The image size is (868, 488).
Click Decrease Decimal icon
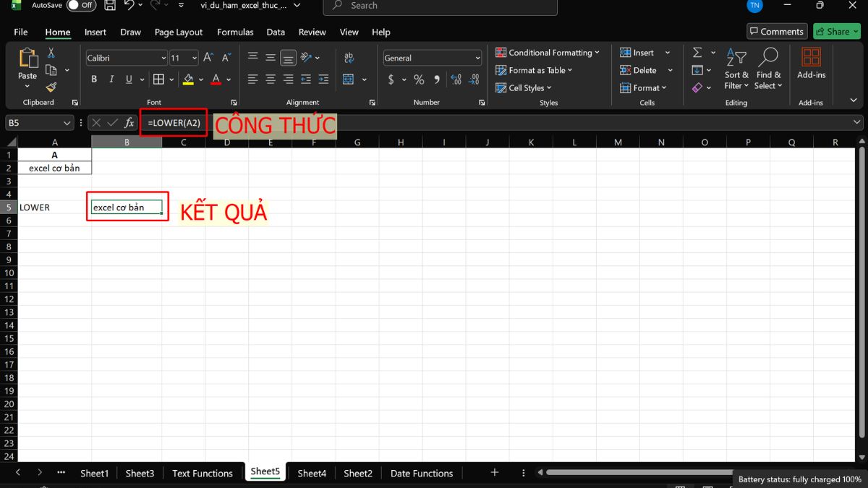click(x=473, y=80)
